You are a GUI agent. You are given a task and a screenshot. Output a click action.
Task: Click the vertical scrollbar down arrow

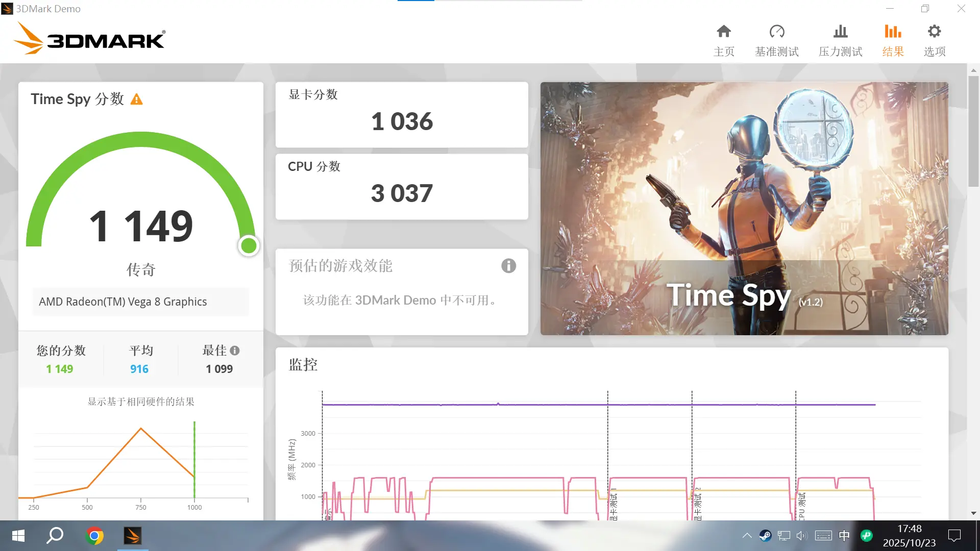point(973,513)
